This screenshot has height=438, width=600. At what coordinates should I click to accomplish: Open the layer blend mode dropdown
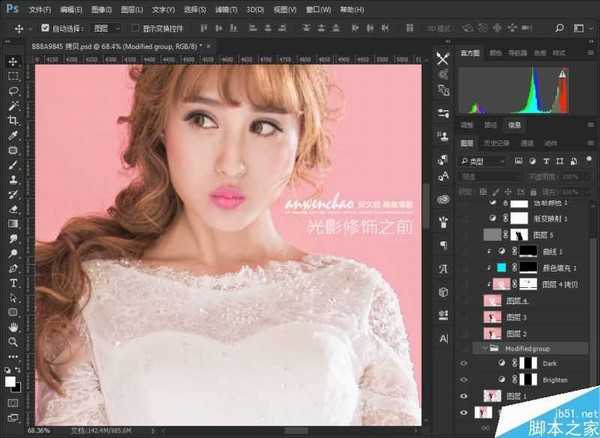[489, 177]
